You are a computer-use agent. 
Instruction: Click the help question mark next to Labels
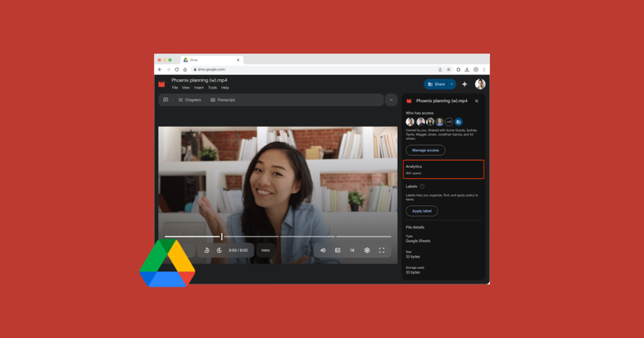pos(421,187)
